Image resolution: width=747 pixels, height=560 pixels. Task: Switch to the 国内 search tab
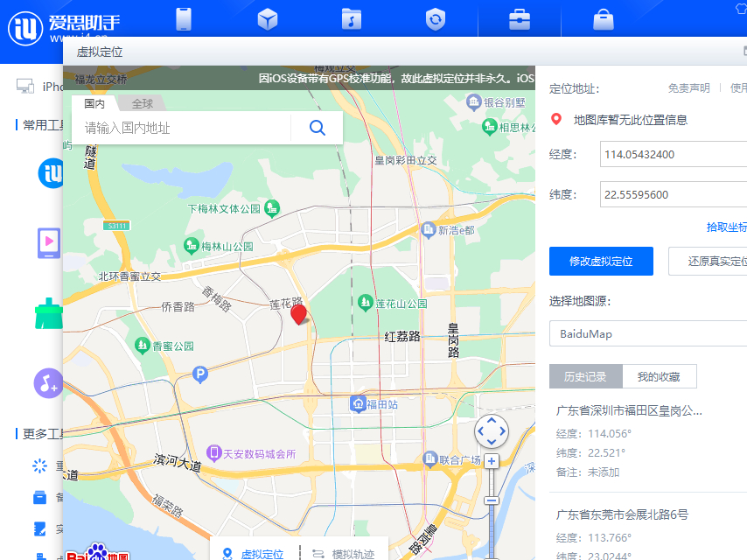tap(94, 103)
